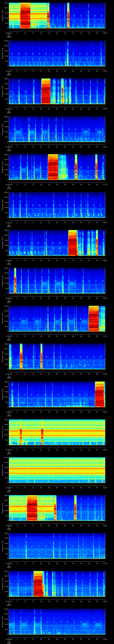
Task: Click the 23:00 end-of-axis label
Action: tap(105, 33)
